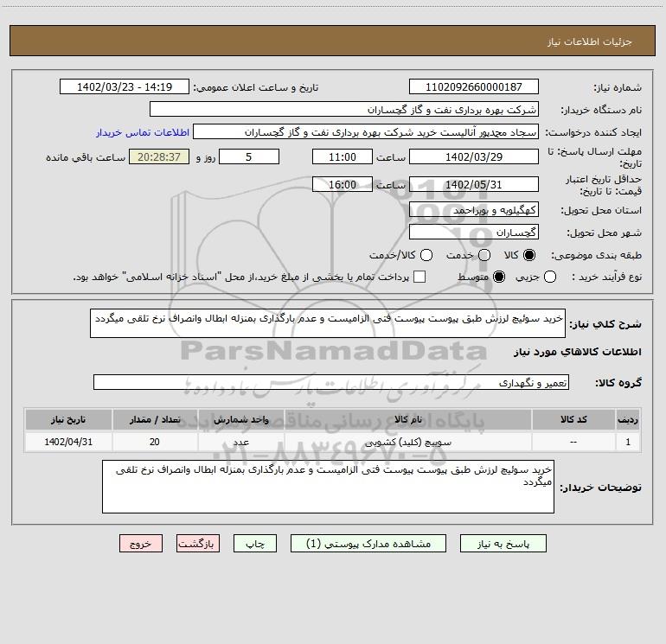Click the remaining days field showing 5
Viewport: 666px width, 644px height.
point(249,156)
